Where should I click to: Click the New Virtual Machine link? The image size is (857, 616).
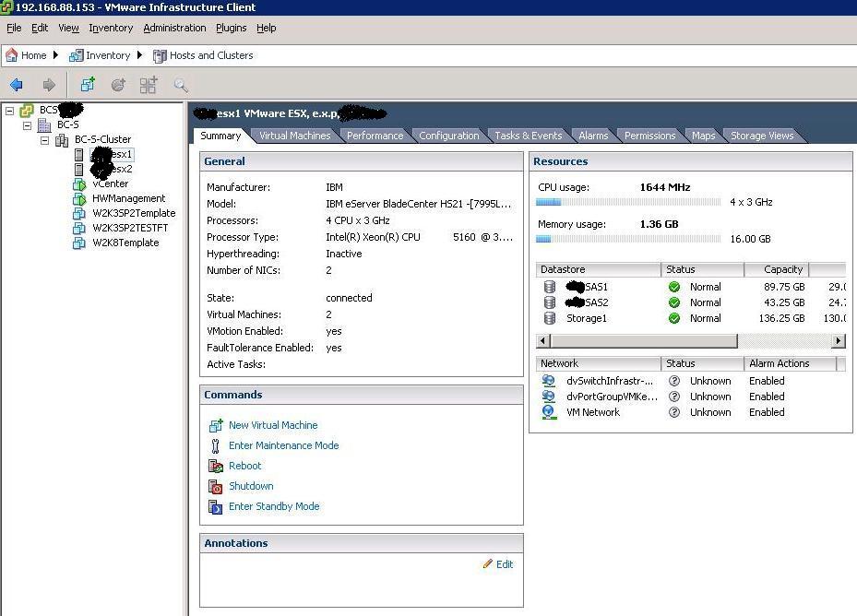click(273, 425)
